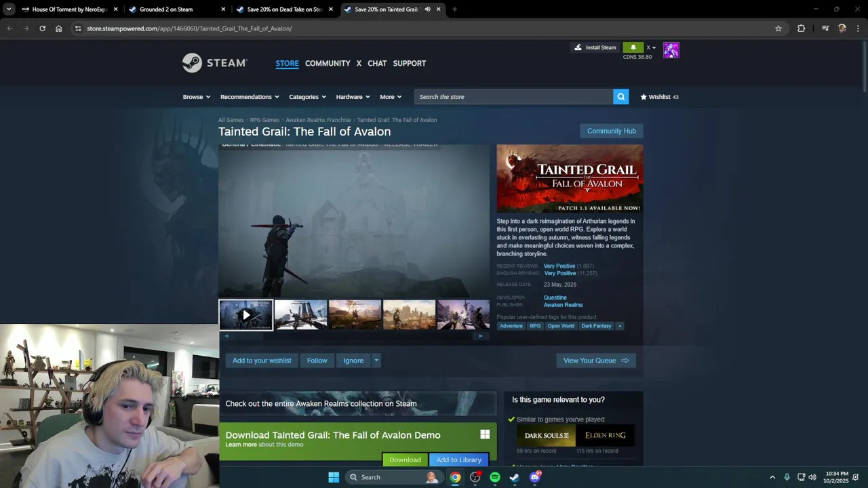Screen dimensions: 868x488
Task: Open Questline developer link
Action: click(555, 298)
